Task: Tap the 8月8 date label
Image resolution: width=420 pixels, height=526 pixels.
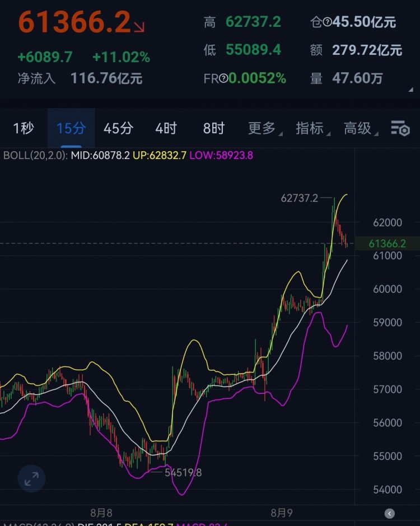Action: (x=101, y=513)
